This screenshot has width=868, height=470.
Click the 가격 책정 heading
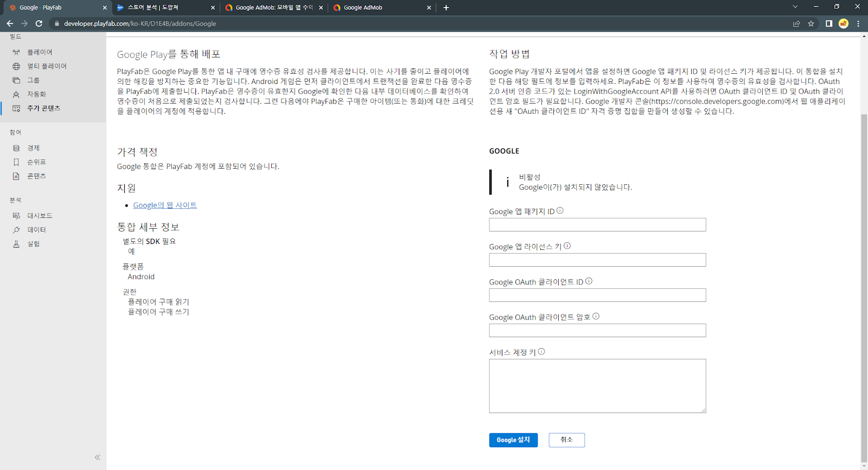137,152
